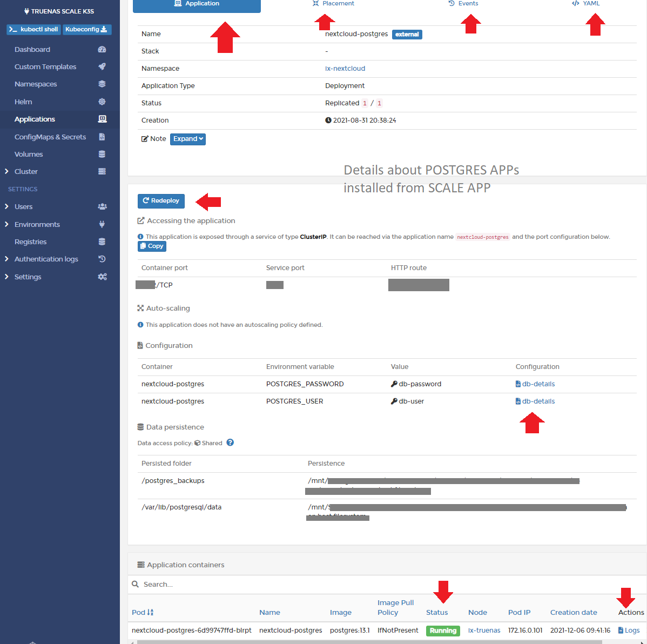Focus the application containers Search field
The height and width of the screenshot is (644, 647).
coord(388,584)
